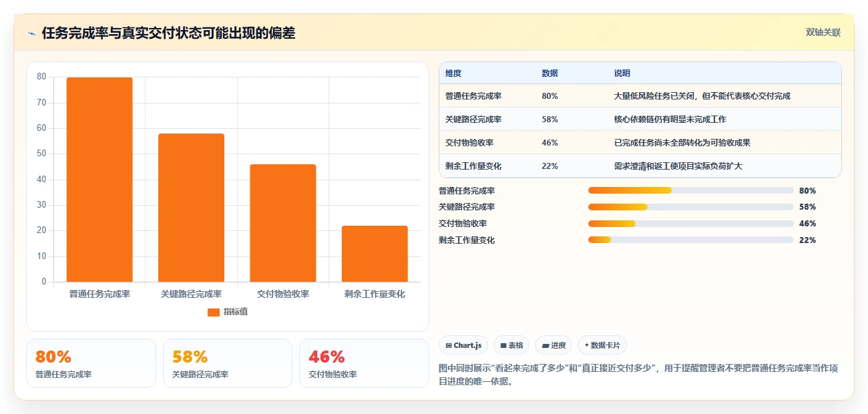Image resolution: width=868 pixels, height=414 pixels.
Task: Click the 关键路径完成率 bar in chart
Action: tap(191, 208)
